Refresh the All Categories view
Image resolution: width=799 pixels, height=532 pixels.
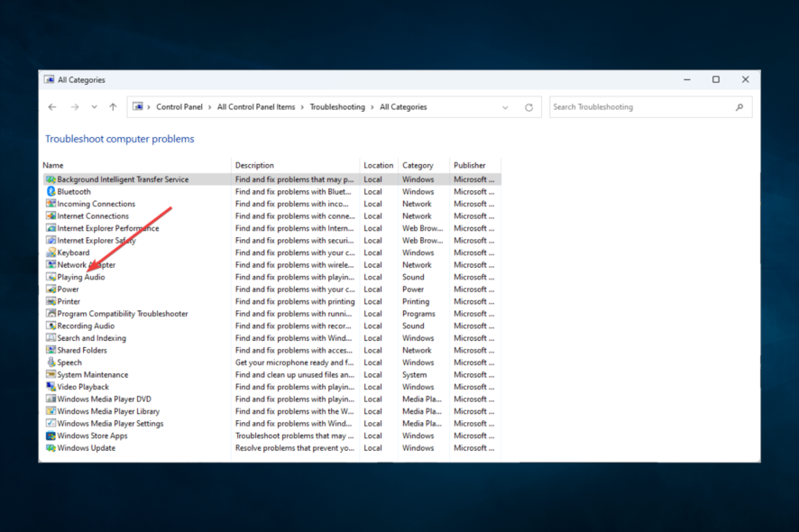tap(529, 107)
